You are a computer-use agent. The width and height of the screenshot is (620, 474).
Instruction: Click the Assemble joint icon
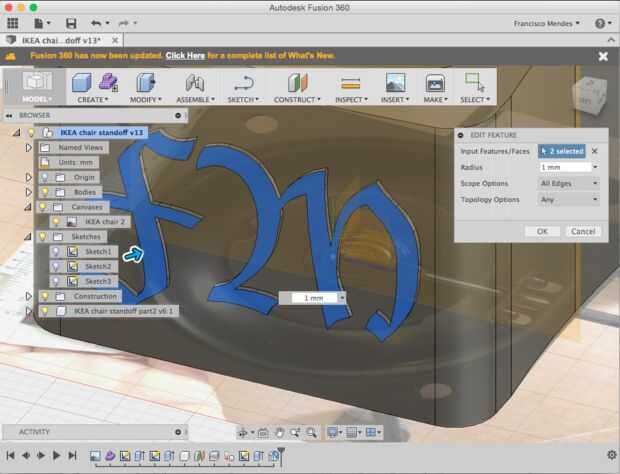[195, 83]
